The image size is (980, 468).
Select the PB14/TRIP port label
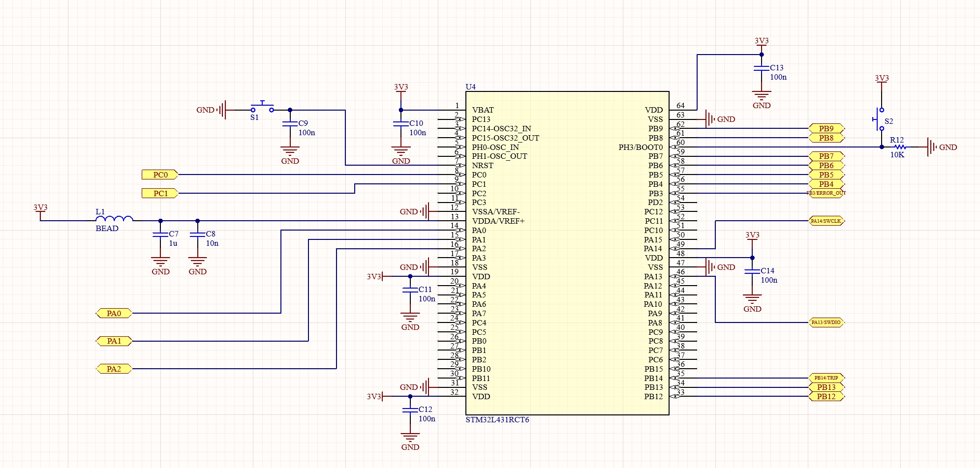pos(827,378)
